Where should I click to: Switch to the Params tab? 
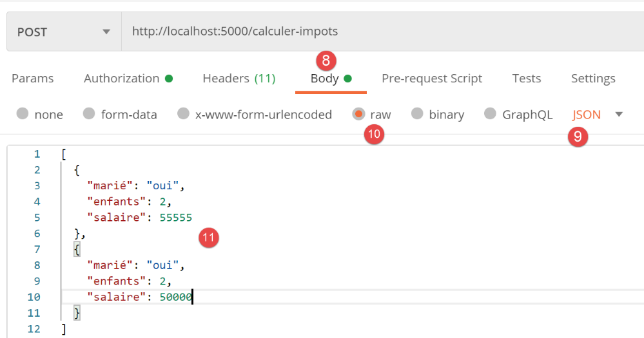(x=33, y=79)
